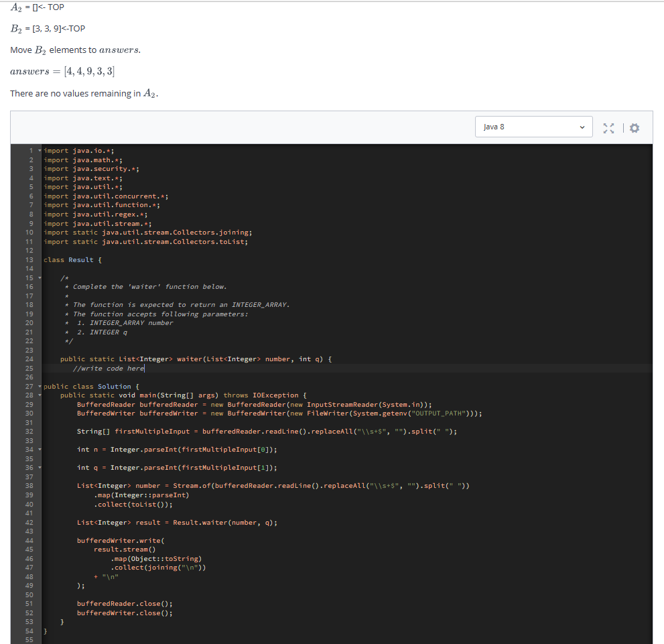Click the chevron inside the language selector
Screen dimensions: 664x644
coord(582,126)
